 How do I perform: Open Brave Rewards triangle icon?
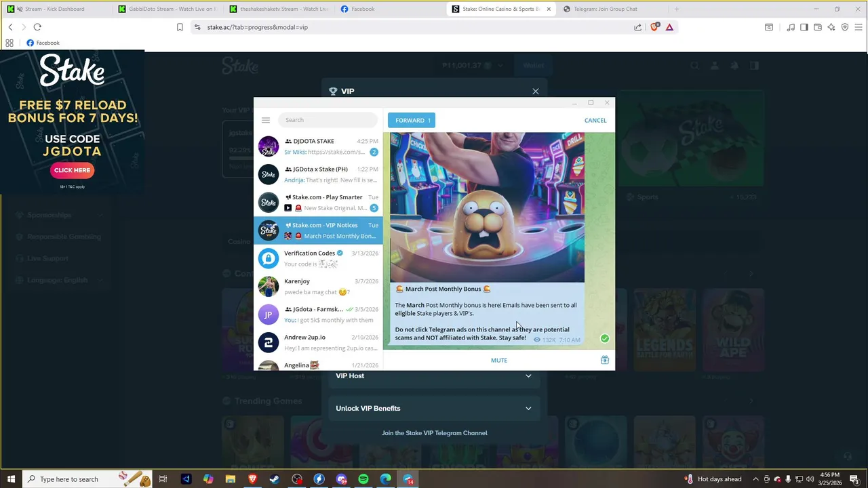click(x=669, y=27)
